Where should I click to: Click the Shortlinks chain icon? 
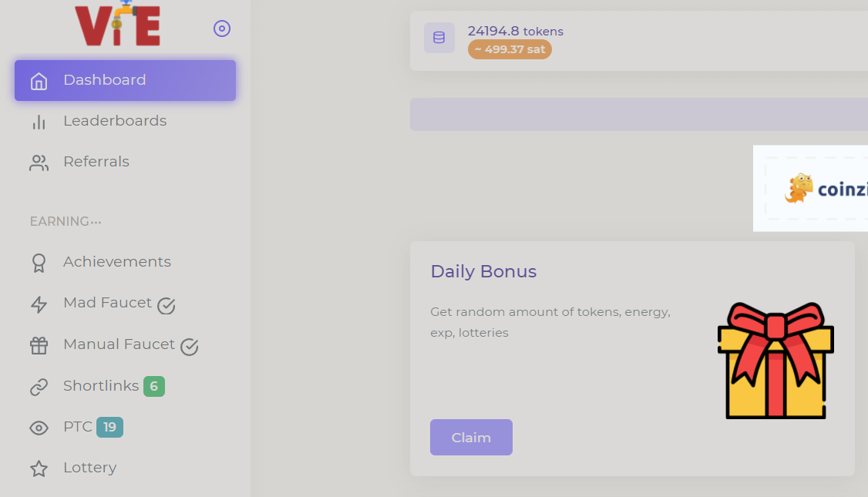click(x=39, y=387)
